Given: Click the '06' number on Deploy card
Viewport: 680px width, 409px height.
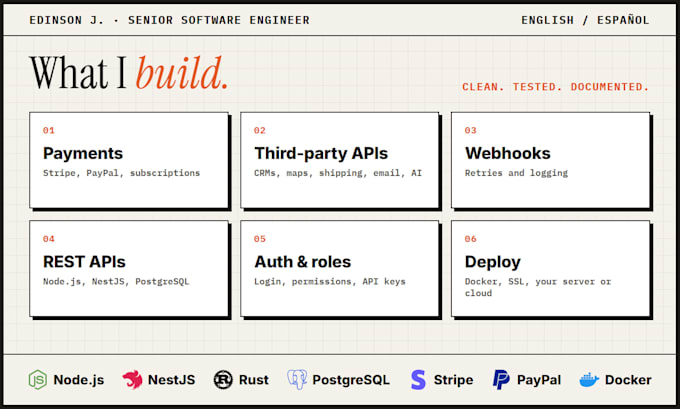Looking at the screenshot, I should (471, 239).
